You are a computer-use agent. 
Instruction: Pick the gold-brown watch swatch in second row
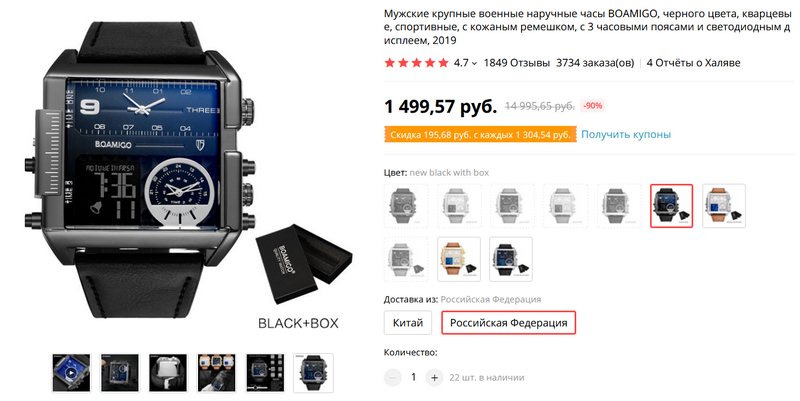[x=459, y=259]
